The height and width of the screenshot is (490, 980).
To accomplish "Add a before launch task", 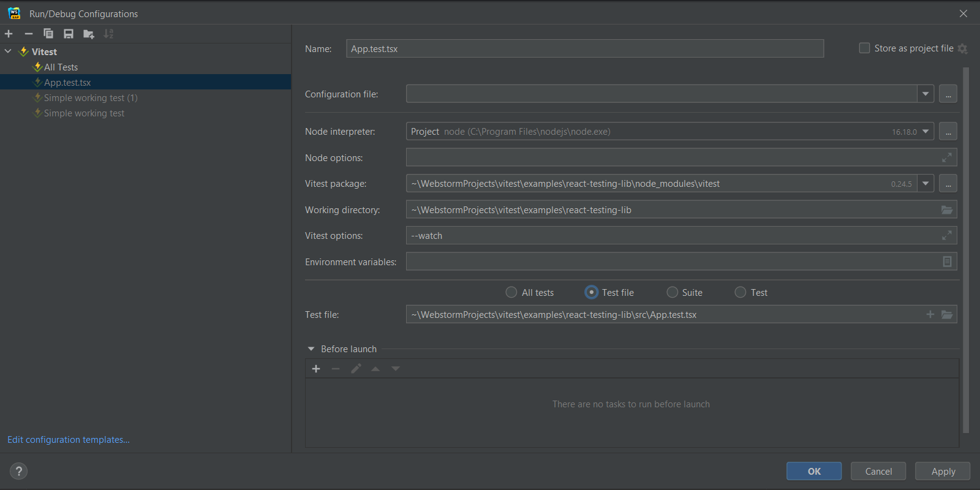I will (316, 369).
